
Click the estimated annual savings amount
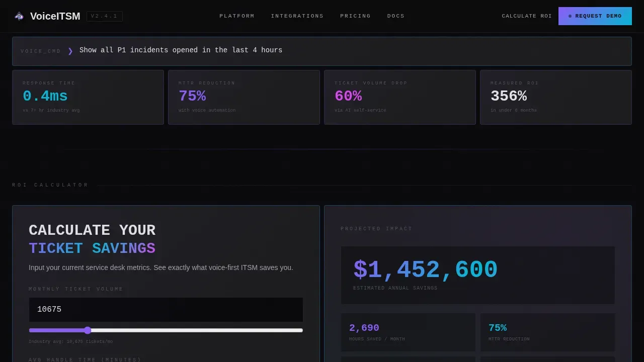click(x=426, y=270)
